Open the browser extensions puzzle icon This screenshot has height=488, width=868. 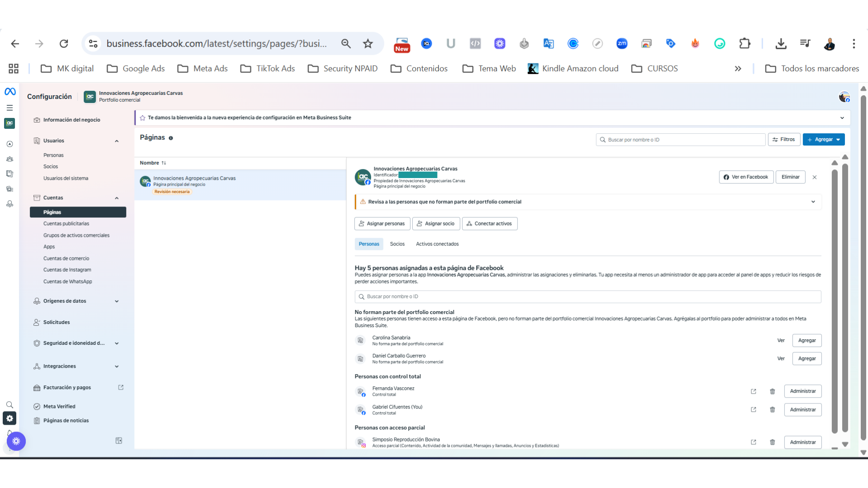pos(745,43)
